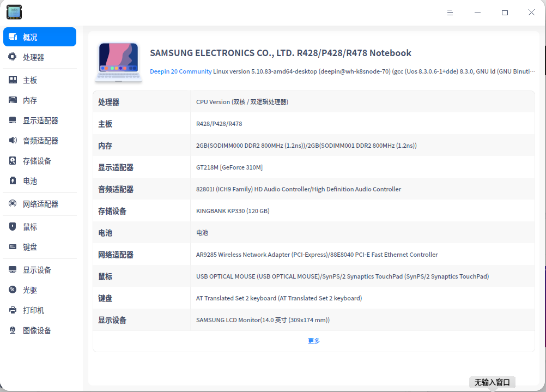Click the 电池 row label in table
This screenshot has height=392, width=546.
pos(105,233)
